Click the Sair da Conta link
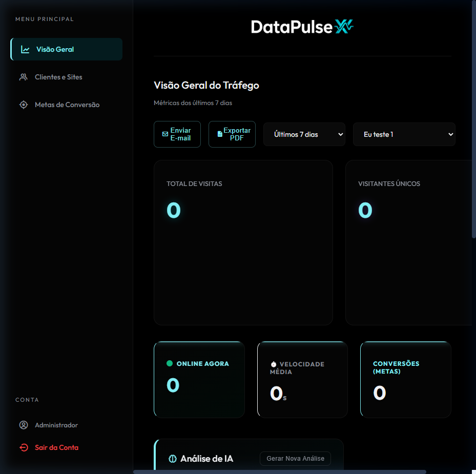 point(56,448)
